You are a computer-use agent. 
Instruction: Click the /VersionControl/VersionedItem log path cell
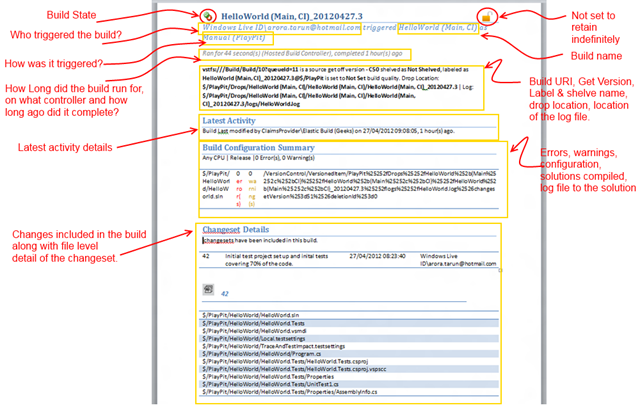[380, 185]
